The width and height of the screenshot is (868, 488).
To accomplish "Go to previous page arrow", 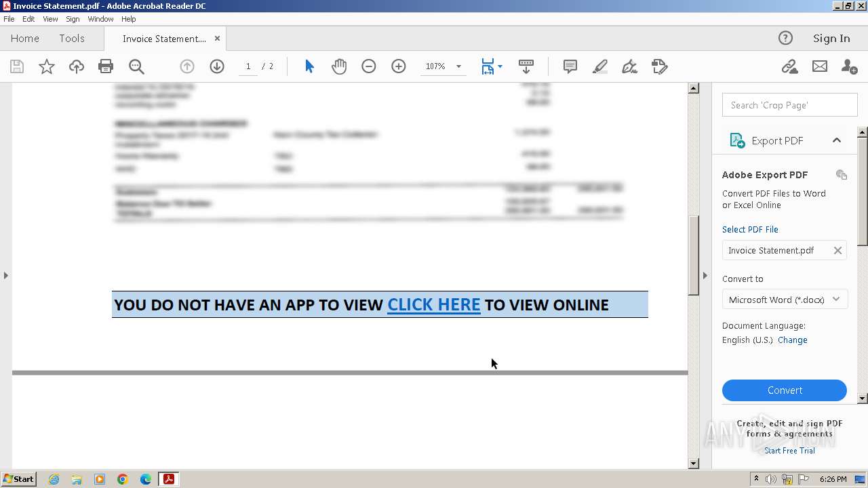I will pos(187,66).
